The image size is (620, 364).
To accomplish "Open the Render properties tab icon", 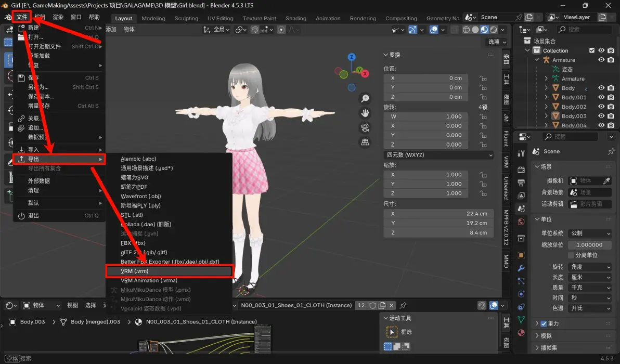I will 521,170.
